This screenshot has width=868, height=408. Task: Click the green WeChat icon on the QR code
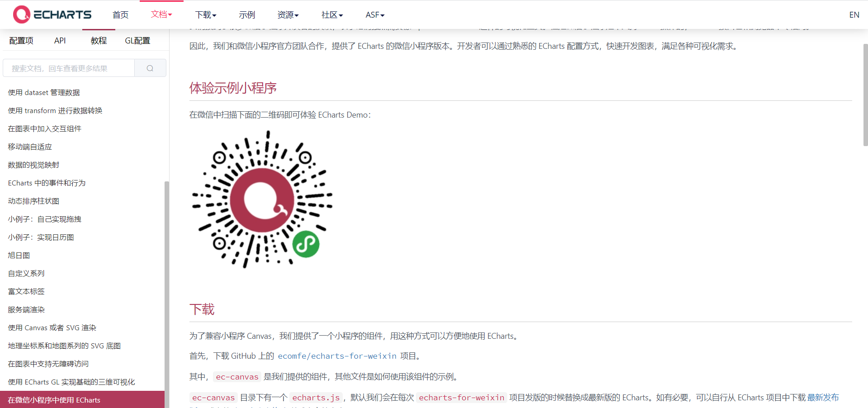tap(306, 244)
